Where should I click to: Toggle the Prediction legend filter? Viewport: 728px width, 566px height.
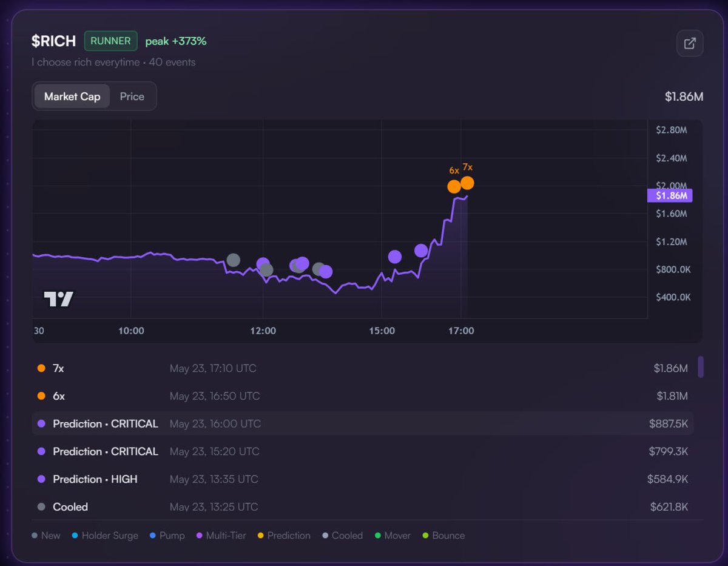pyautogui.click(x=284, y=536)
